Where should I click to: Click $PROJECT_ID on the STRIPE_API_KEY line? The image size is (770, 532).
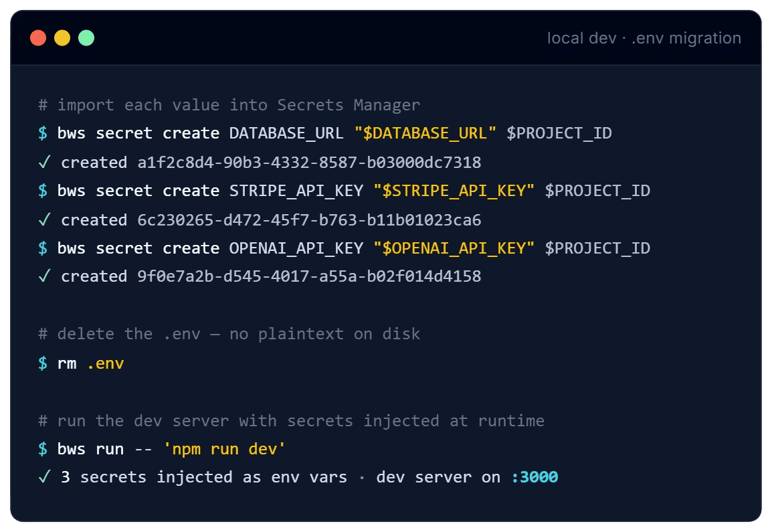597,191
